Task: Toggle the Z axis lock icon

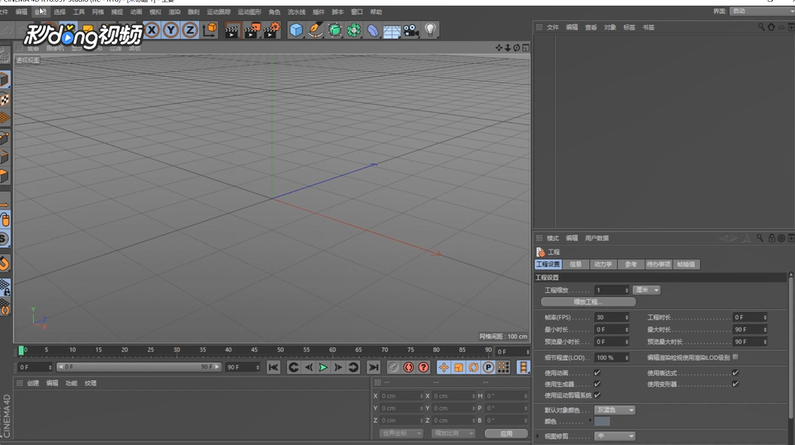Action: [190, 30]
